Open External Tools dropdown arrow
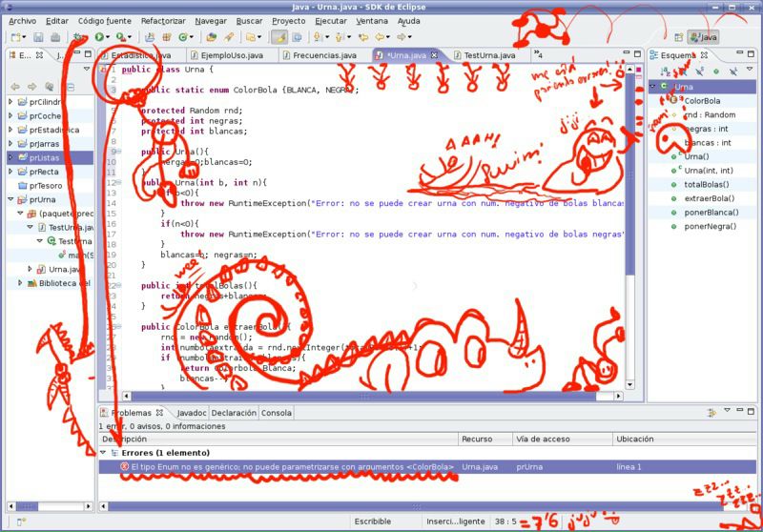 point(130,37)
